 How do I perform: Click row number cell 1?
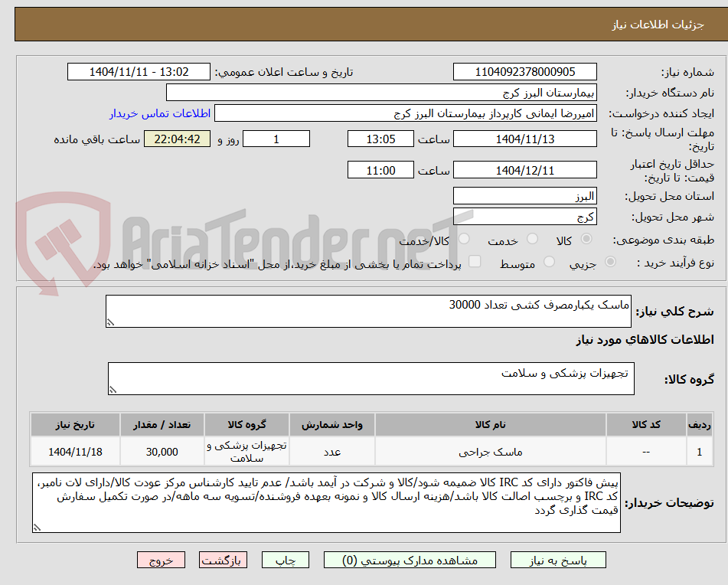(699, 451)
